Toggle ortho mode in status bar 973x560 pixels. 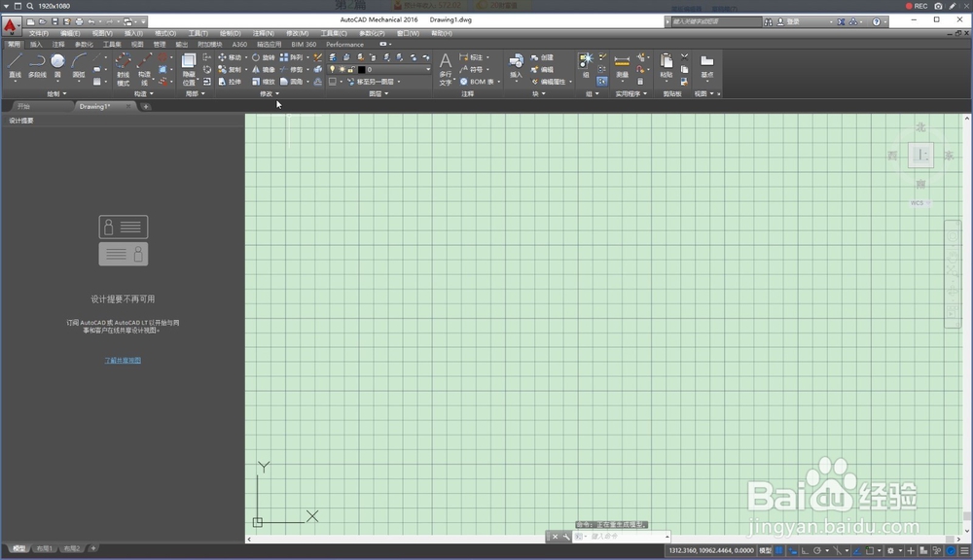[x=805, y=550]
